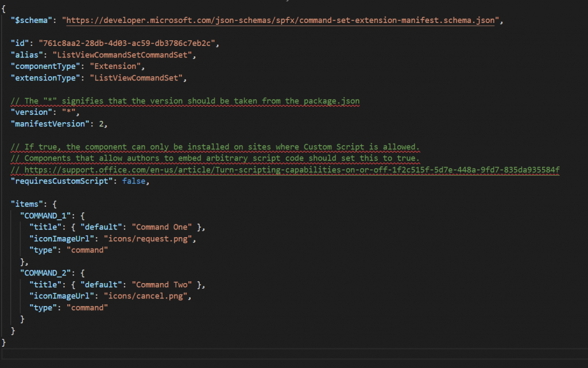Click the "type" key under COMMAND_1
The width and height of the screenshot is (588, 368).
click(x=43, y=250)
